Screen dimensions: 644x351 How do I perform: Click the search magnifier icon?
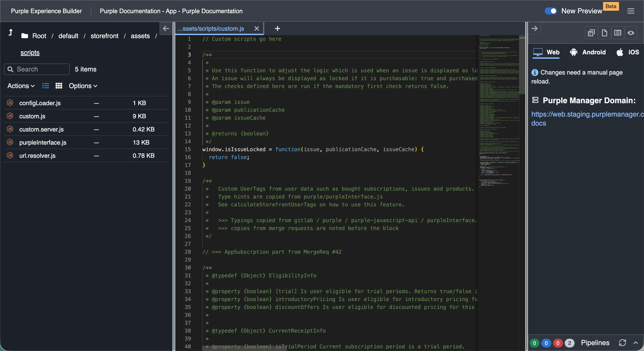pos(11,69)
